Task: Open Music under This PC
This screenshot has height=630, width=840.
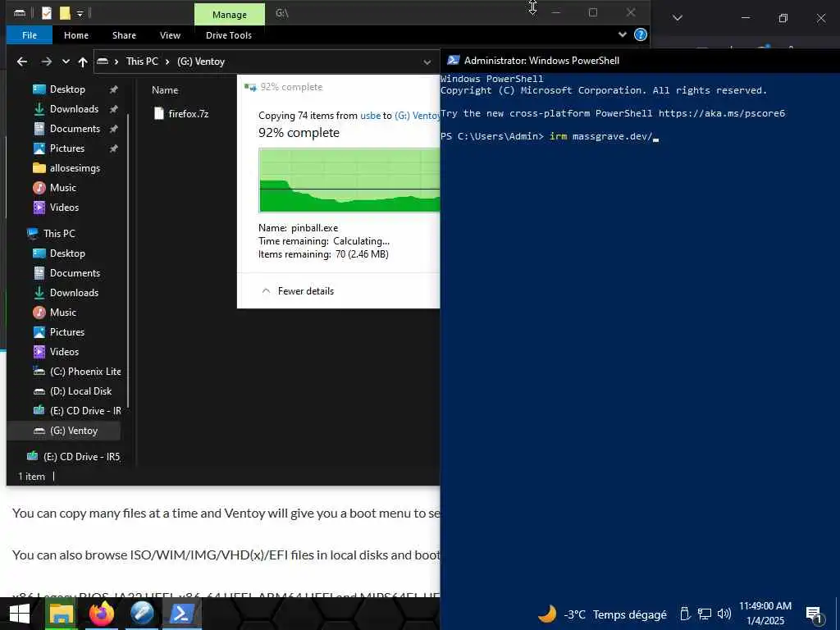Action: point(62,313)
